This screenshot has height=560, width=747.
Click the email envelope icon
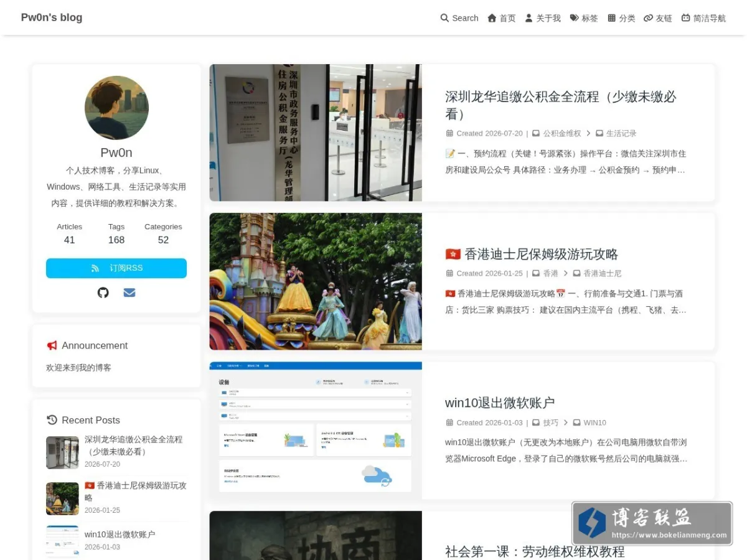[129, 292]
